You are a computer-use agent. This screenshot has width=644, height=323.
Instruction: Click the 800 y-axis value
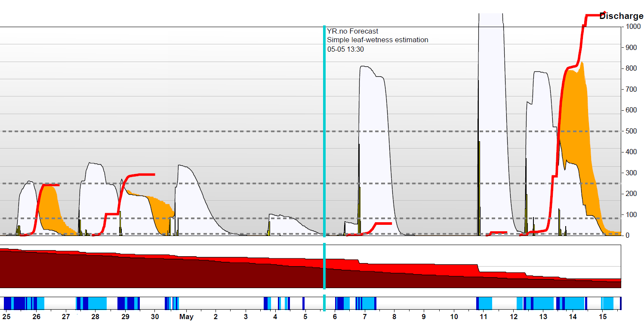(x=632, y=68)
